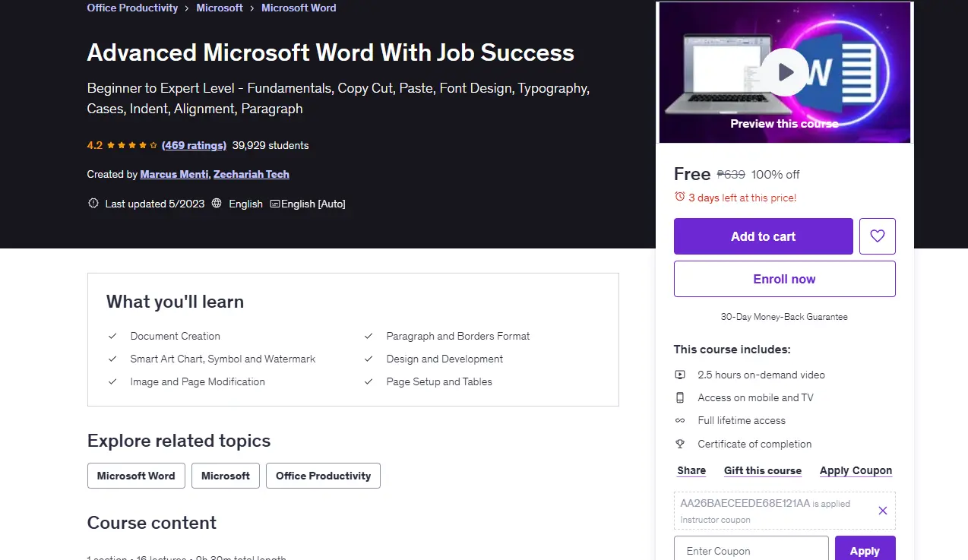Click the 4.2 rating number

(x=95, y=145)
